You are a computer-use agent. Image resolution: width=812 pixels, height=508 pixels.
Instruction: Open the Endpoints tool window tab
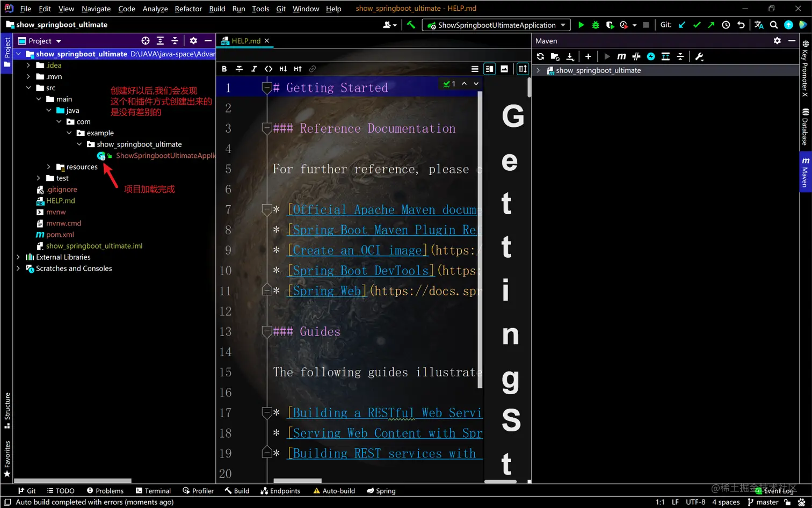tap(280, 491)
